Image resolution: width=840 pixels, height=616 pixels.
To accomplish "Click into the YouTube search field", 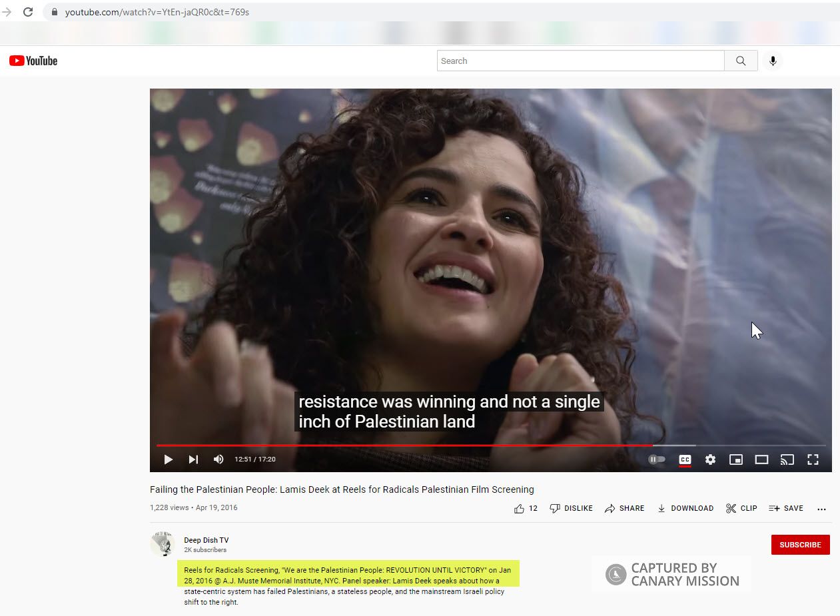I will [x=580, y=61].
